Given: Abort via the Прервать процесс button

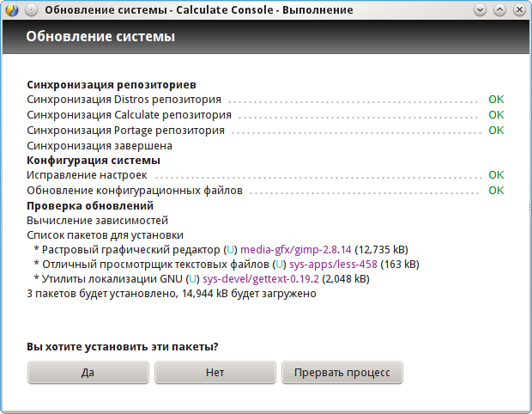Looking at the screenshot, I should pos(342,372).
